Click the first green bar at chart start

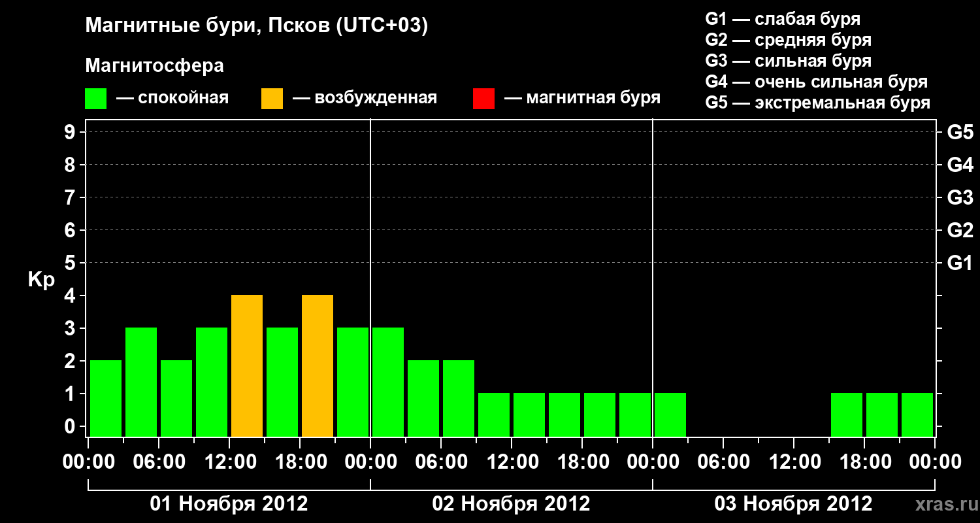[106, 398]
